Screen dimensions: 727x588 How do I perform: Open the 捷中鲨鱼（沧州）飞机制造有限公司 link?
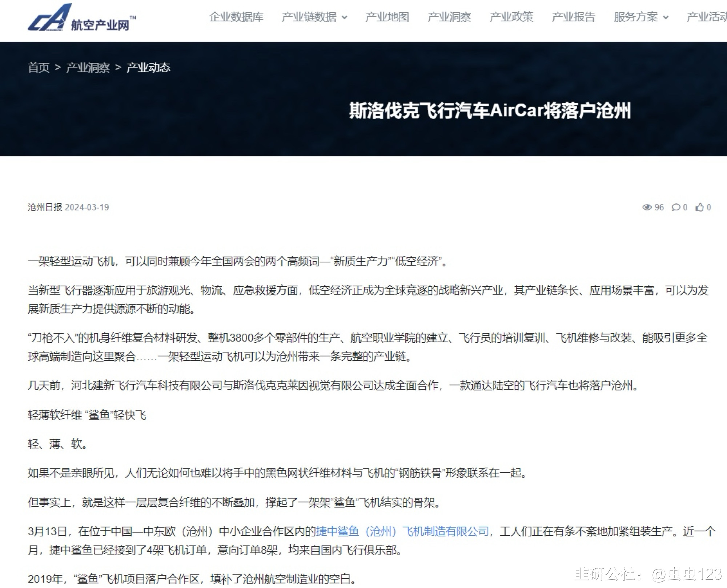tap(402, 531)
